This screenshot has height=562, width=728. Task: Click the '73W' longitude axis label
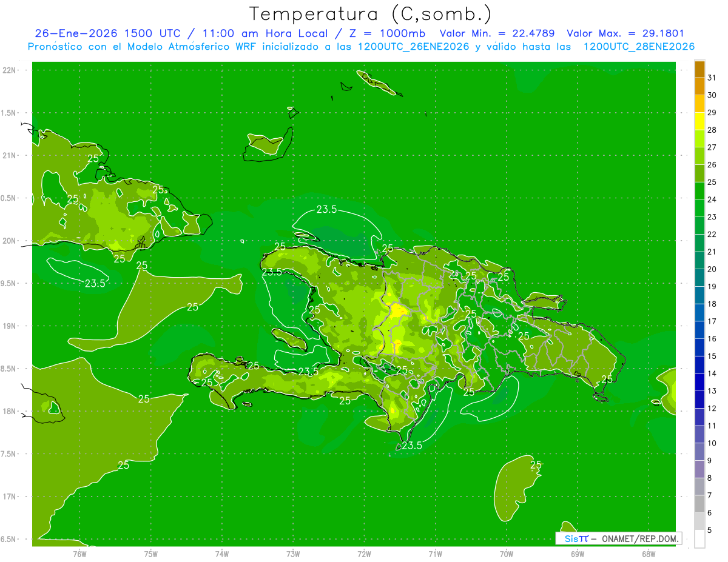point(293,553)
